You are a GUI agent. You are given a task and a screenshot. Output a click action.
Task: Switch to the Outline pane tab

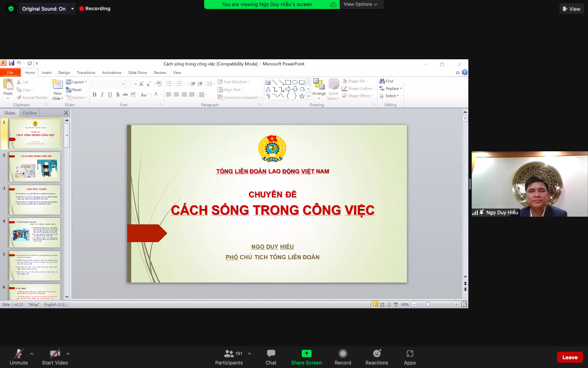click(x=29, y=113)
